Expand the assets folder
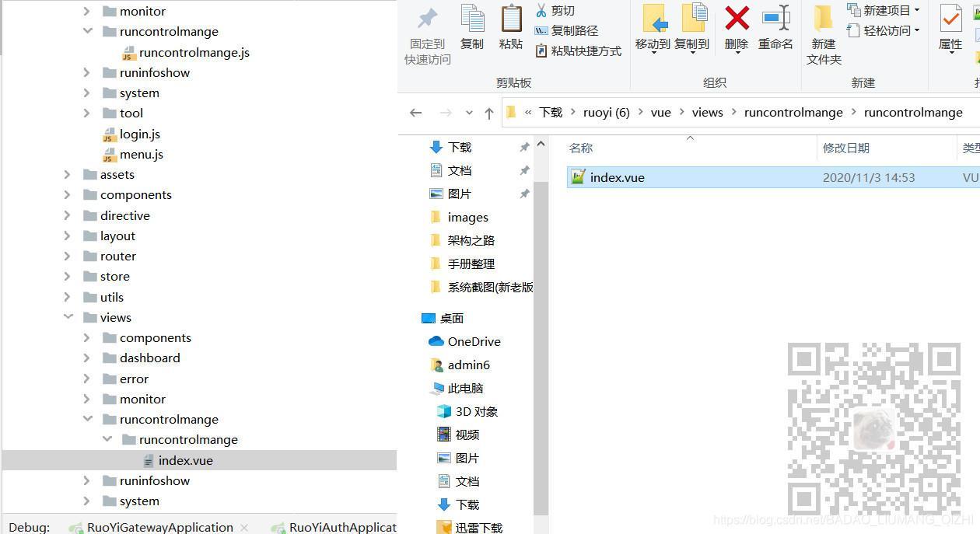This screenshot has width=980, height=534. click(68, 174)
